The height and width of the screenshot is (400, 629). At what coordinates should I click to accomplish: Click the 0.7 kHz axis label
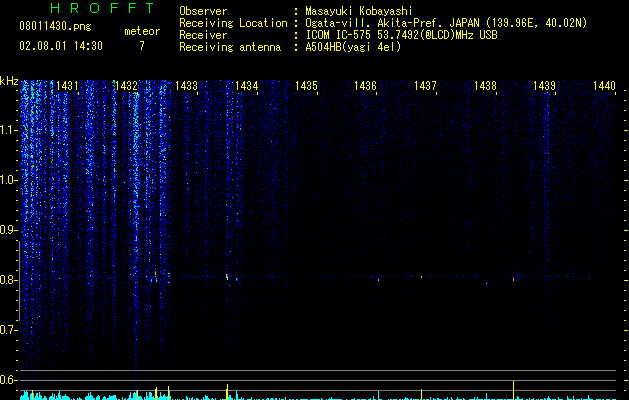click(9, 330)
